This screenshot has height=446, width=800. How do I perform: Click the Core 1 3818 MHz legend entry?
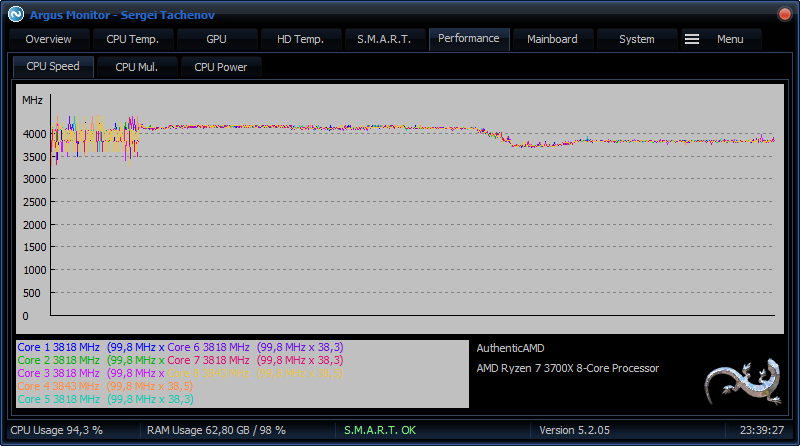(59, 347)
